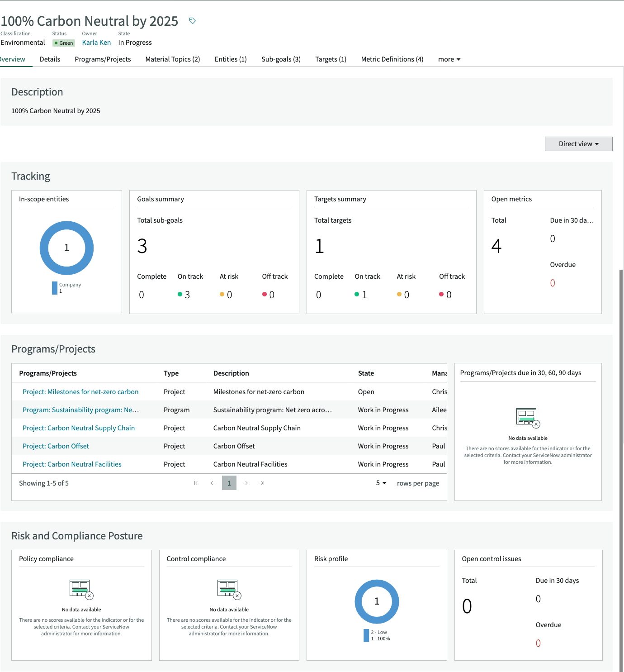Screen dimensions: 624x672
Task: Click the tag icon beside the goal title
Action: [x=192, y=21]
